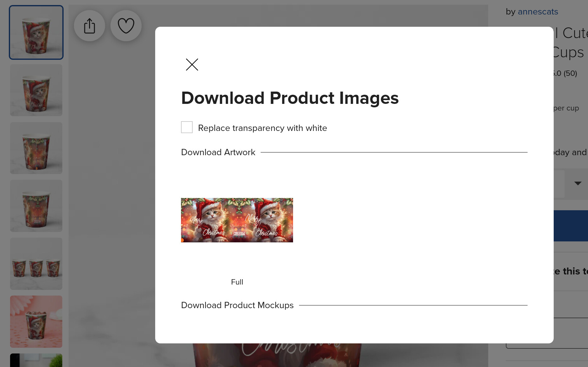588x367 pixels.
Task: Download the Full artwork image
Action: pos(237,220)
